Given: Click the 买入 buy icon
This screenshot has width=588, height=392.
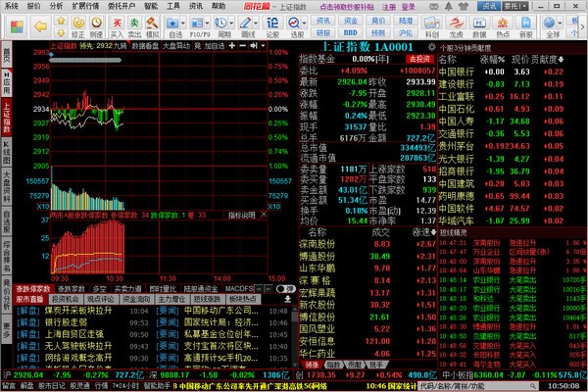Looking at the screenshot, I should point(117,27).
